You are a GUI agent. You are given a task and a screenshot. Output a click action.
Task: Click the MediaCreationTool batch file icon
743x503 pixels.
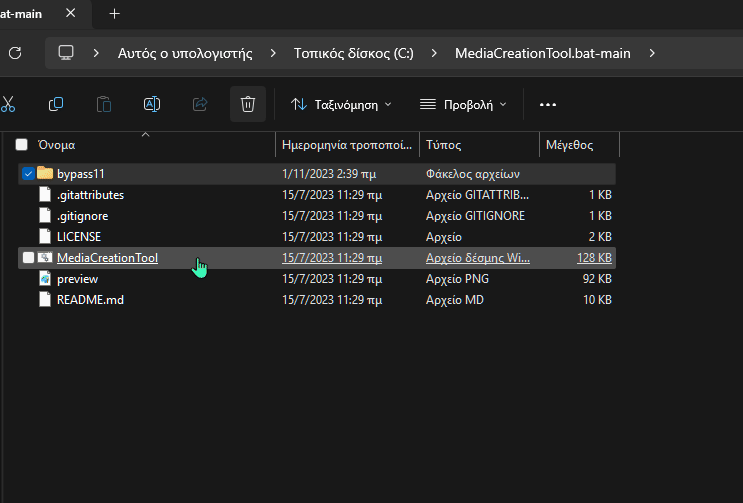[45, 257]
